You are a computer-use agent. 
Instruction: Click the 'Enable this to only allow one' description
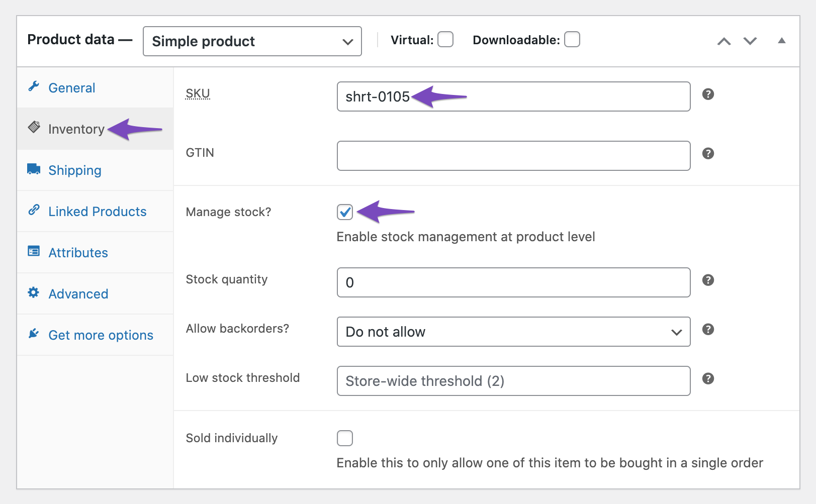[x=550, y=463]
